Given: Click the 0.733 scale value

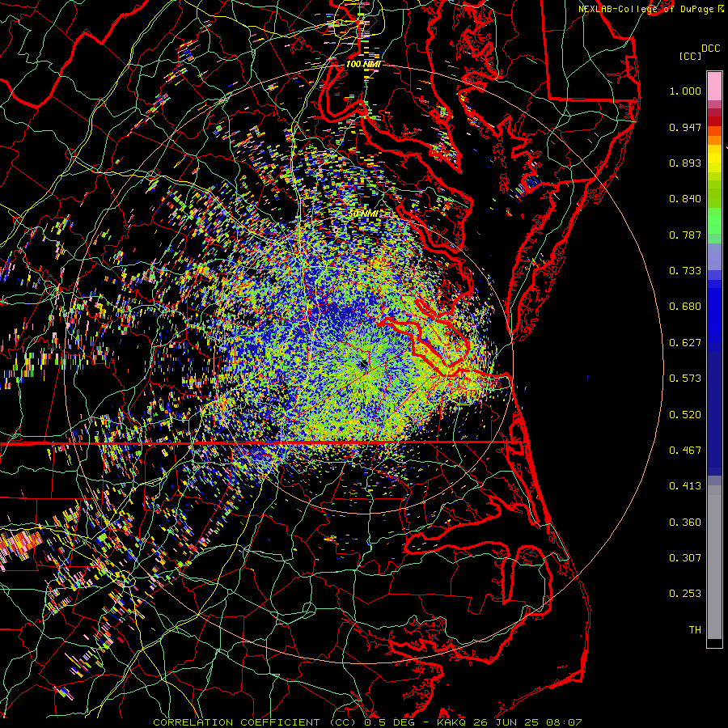Looking at the screenshot, I should [x=685, y=271].
